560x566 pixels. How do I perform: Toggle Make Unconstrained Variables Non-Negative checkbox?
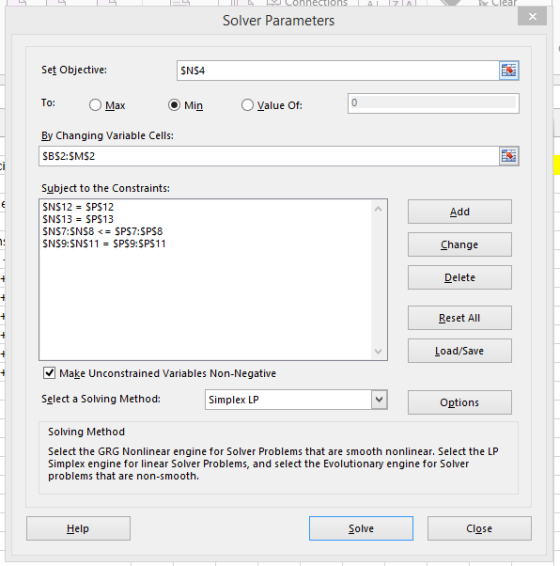pyautogui.click(x=49, y=373)
